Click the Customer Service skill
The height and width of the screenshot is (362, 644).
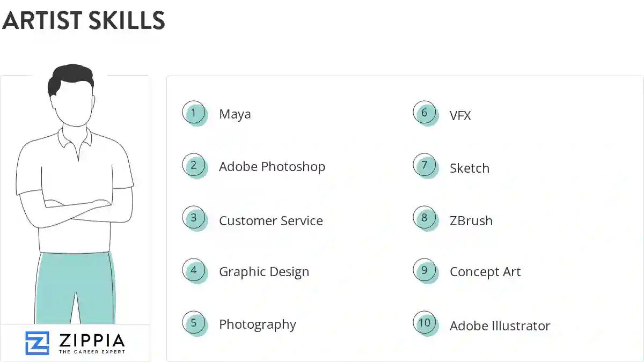[271, 221]
